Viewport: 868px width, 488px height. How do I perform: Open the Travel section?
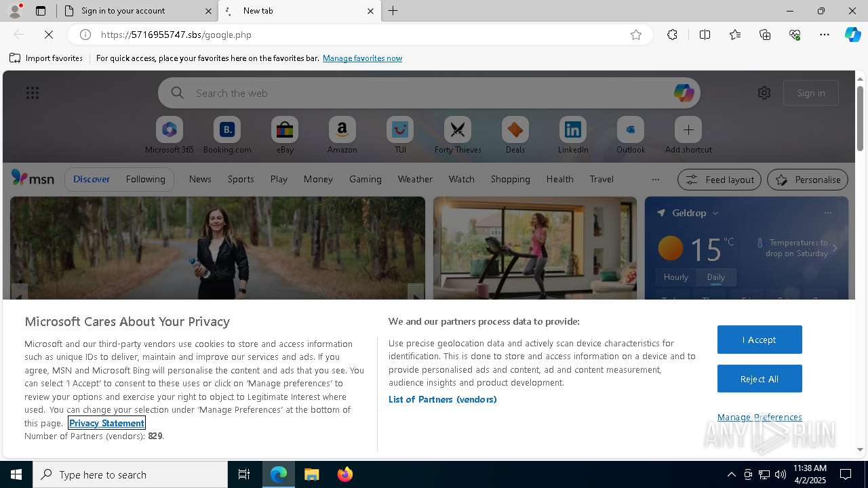pyautogui.click(x=601, y=179)
